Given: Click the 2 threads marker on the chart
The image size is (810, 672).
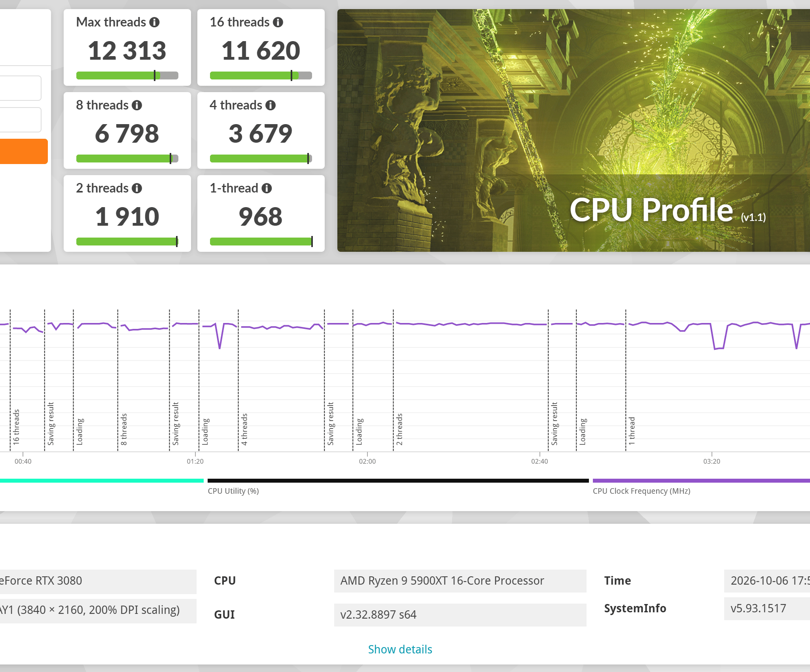Looking at the screenshot, I should click(x=399, y=429).
